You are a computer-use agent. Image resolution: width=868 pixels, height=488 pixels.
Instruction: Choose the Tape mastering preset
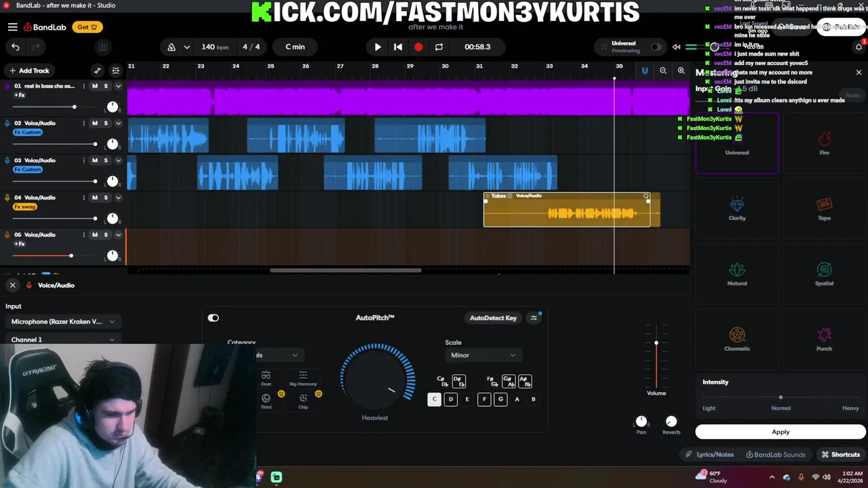point(824,209)
